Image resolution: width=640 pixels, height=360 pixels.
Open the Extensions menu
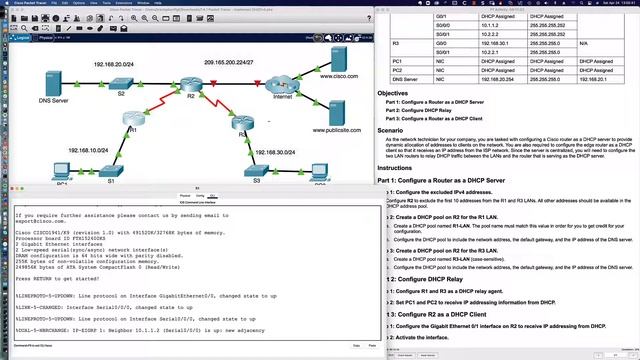click(x=124, y=2)
